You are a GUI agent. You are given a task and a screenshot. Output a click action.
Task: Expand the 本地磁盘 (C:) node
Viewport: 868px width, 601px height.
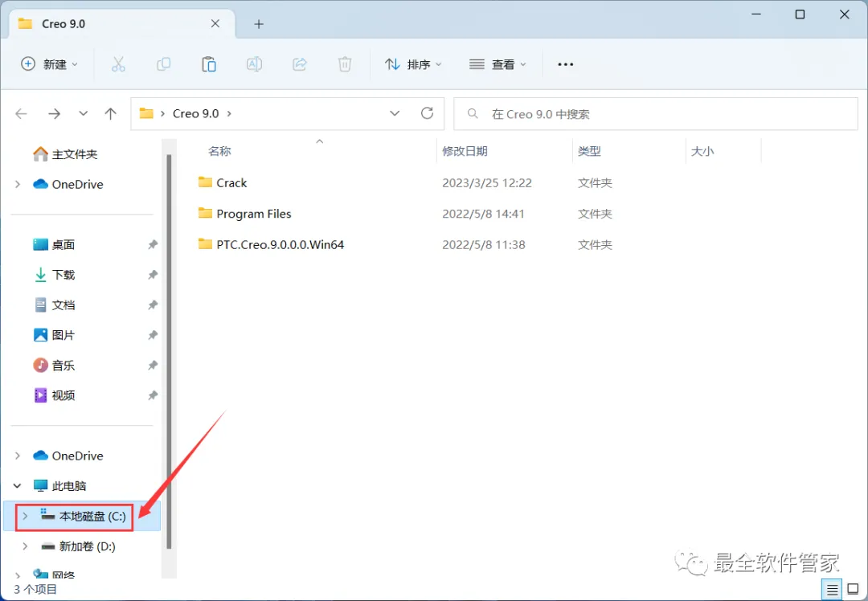click(x=25, y=516)
